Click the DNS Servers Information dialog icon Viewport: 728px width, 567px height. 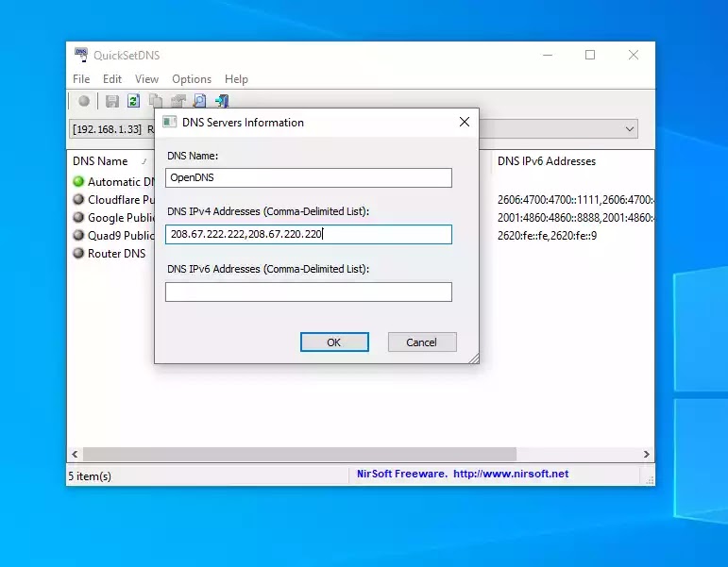[x=169, y=122]
